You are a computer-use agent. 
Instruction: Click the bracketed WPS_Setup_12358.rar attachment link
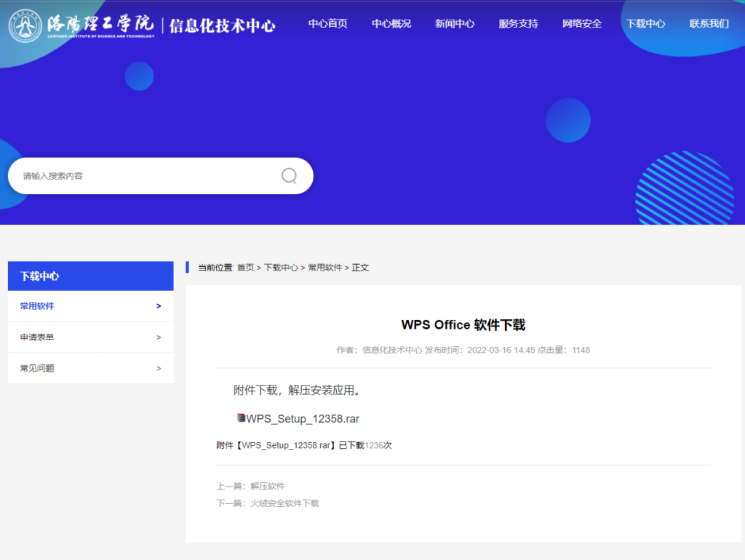(286, 446)
